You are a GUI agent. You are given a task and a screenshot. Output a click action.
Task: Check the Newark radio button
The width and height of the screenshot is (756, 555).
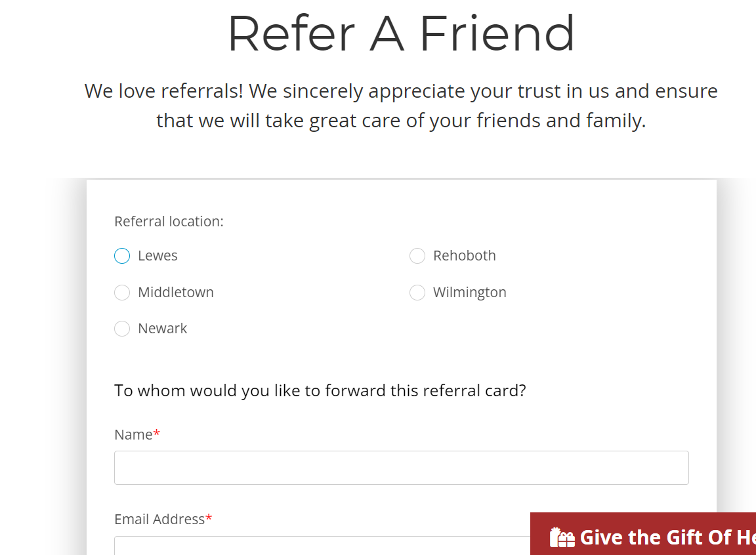(x=122, y=329)
